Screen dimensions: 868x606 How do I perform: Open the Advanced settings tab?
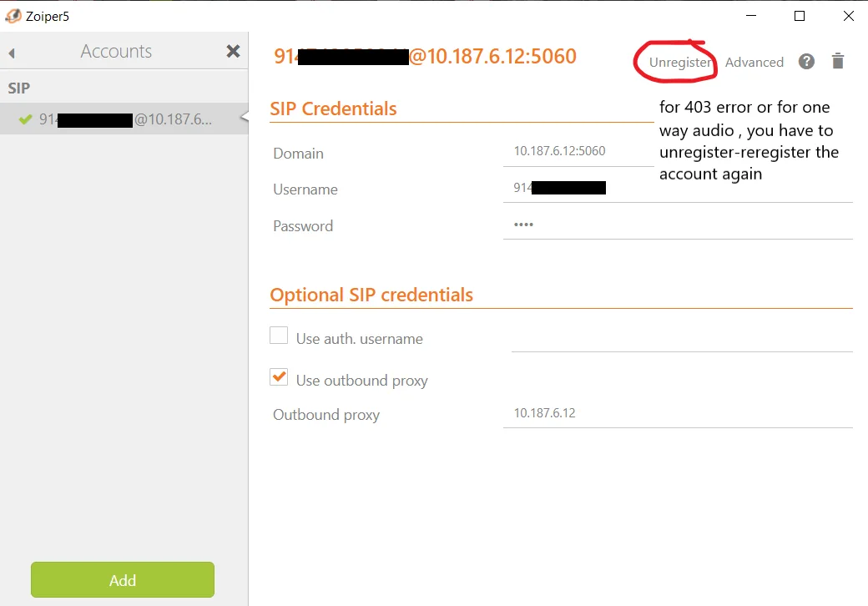click(754, 63)
